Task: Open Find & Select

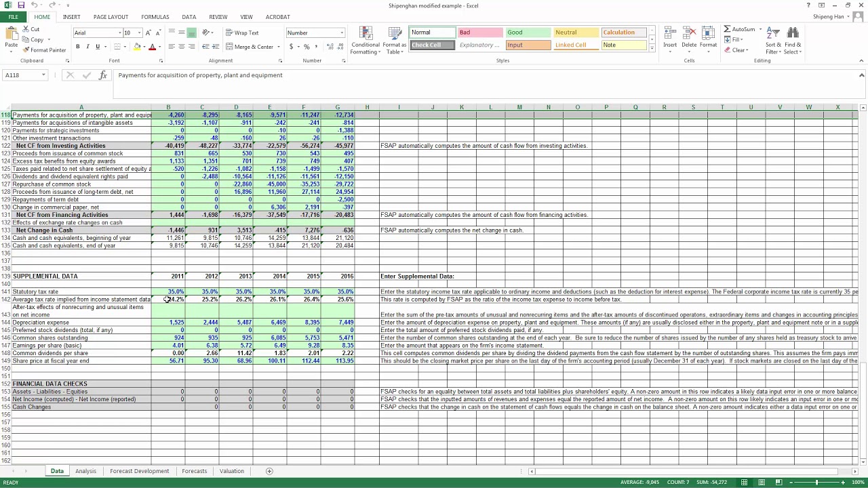Action: (x=793, y=41)
